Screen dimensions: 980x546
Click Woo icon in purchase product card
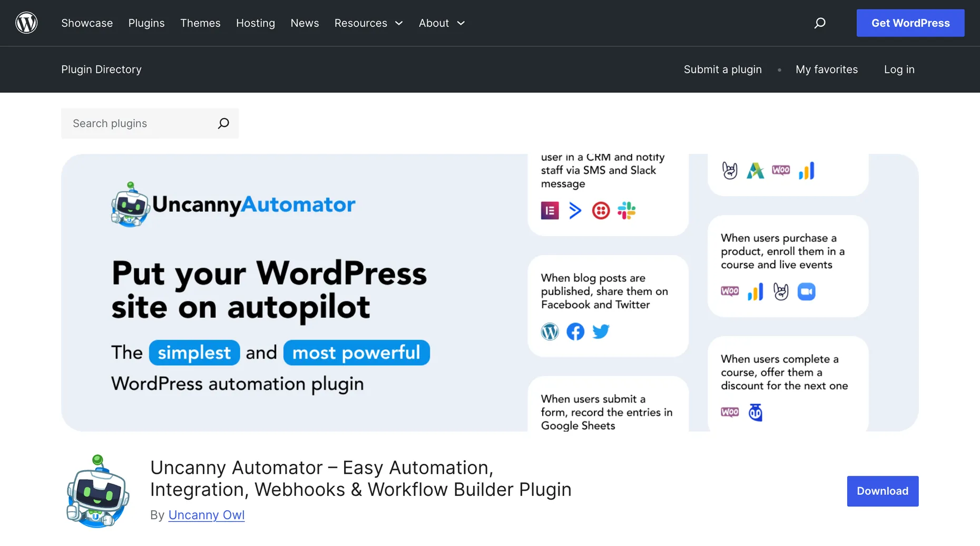(x=730, y=291)
